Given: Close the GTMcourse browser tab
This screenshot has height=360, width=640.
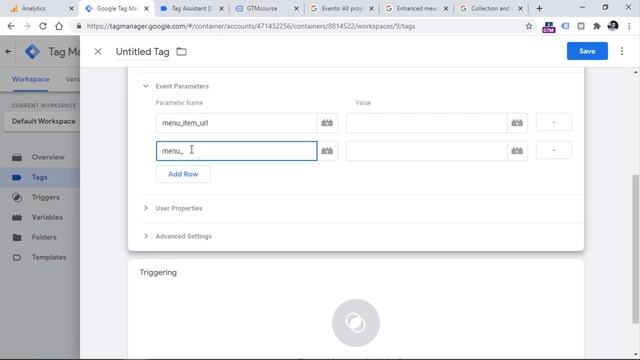Looking at the screenshot, I should 296,8.
